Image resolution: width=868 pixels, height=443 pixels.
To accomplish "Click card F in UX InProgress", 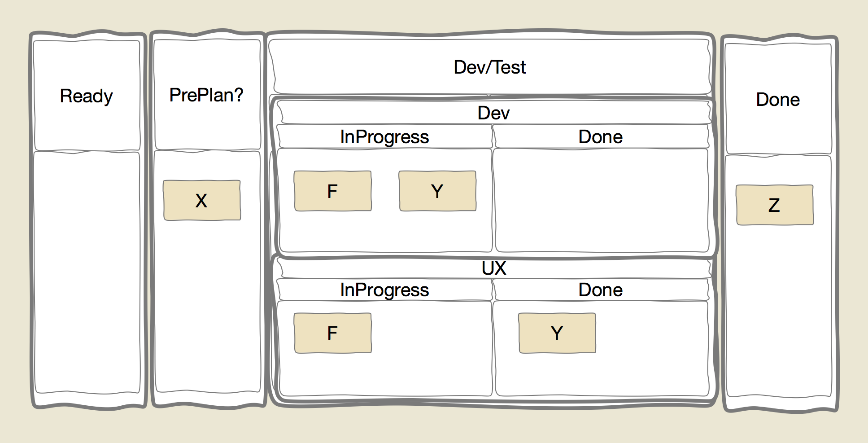I will (x=333, y=333).
